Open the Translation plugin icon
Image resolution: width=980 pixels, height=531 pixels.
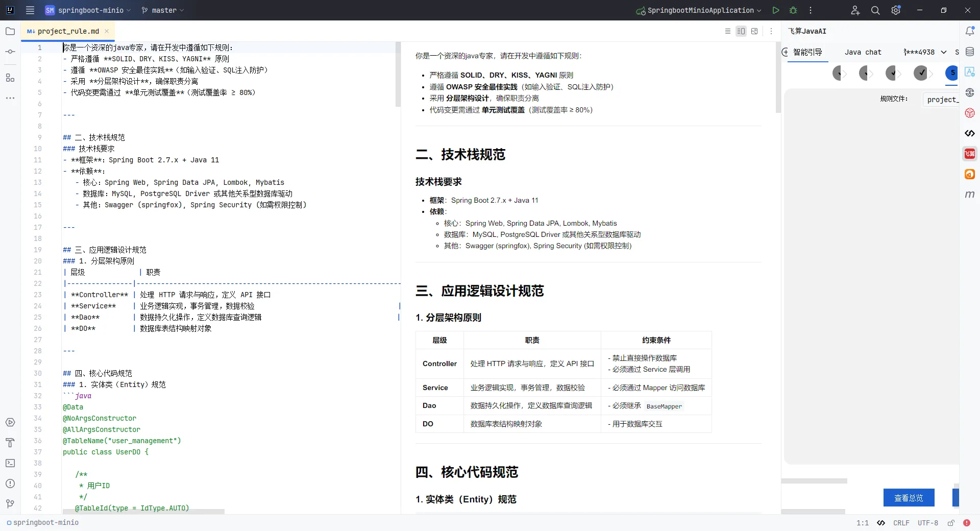pyautogui.click(x=970, y=72)
